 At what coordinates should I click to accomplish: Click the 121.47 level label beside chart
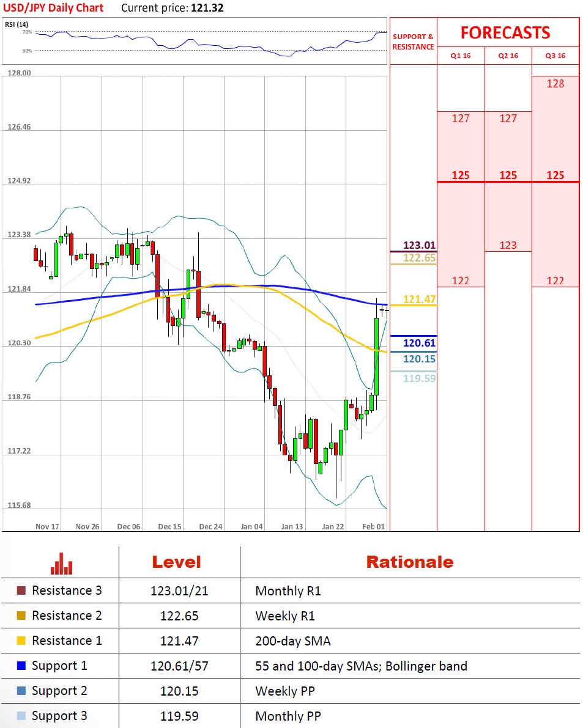pyautogui.click(x=419, y=300)
